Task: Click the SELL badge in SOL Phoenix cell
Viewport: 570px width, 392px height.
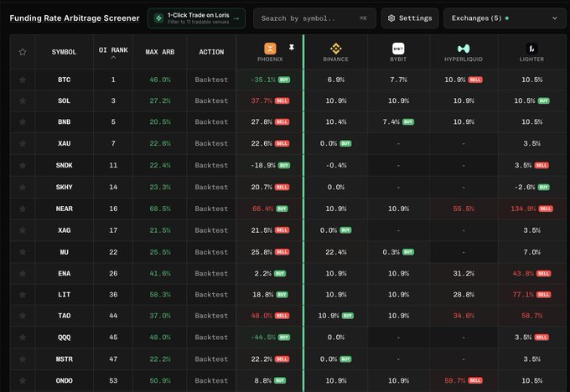Action: pos(282,101)
